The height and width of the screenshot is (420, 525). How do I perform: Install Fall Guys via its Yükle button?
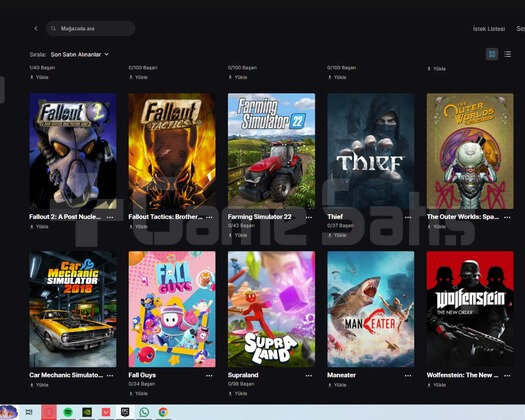point(139,394)
